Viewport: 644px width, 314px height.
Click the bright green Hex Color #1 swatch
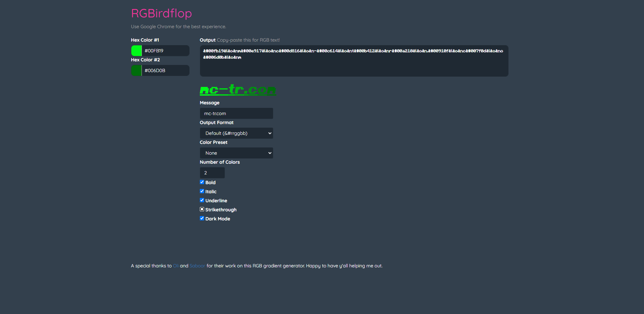pyautogui.click(x=136, y=51)
